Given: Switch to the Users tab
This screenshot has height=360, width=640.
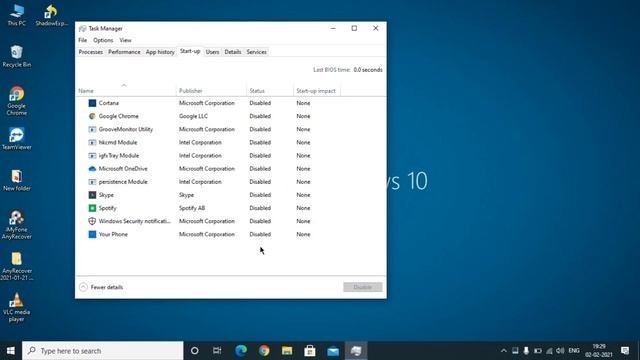Looking at the screenshot, I should point(212,52).
